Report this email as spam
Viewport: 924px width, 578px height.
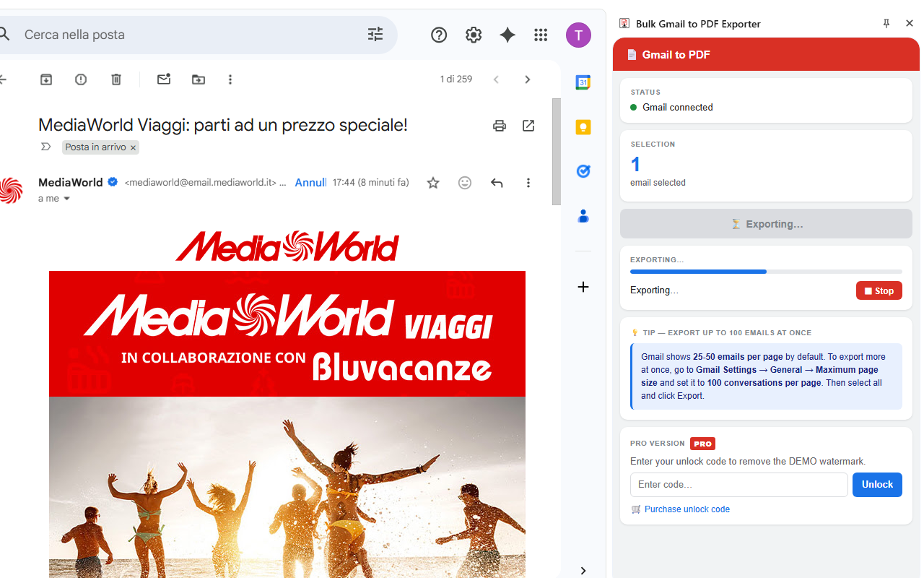[x=81, y=79]
